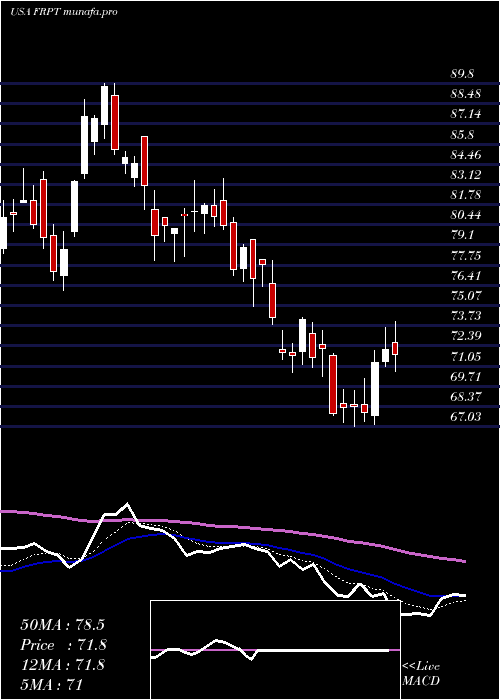Screen dimensions: 500x700
Task: Click the 75.07 price label
Action: point(466,296)
